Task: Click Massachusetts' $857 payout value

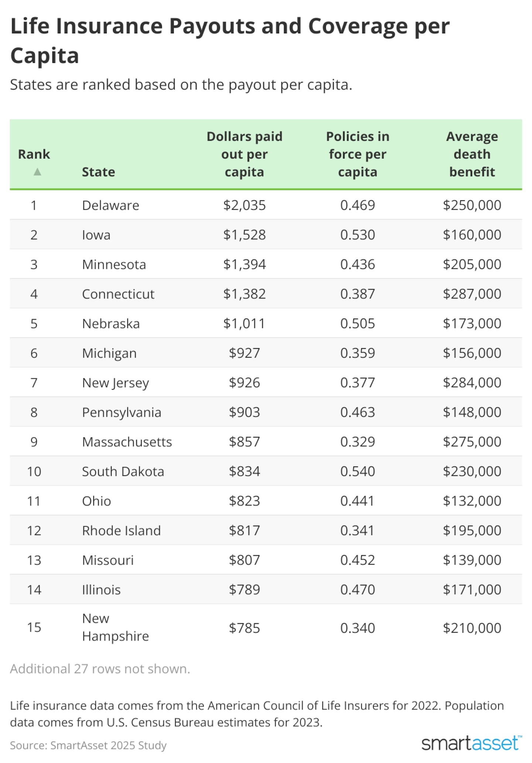Action: tap(244, 442)
